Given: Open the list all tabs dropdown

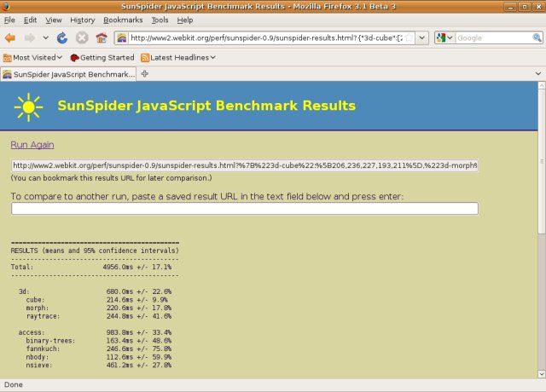Looking at the screenshot, I should 538,74.
